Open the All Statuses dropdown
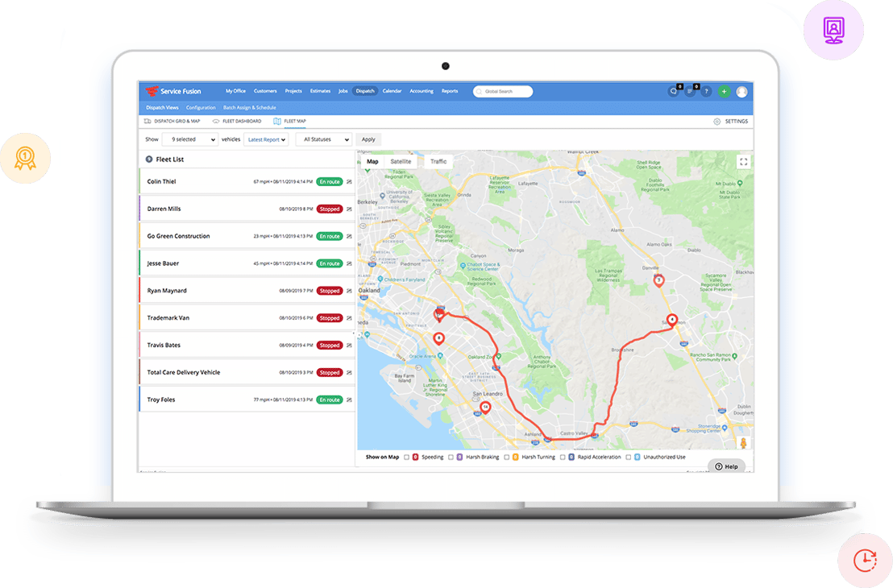 (x=322, y=139)
